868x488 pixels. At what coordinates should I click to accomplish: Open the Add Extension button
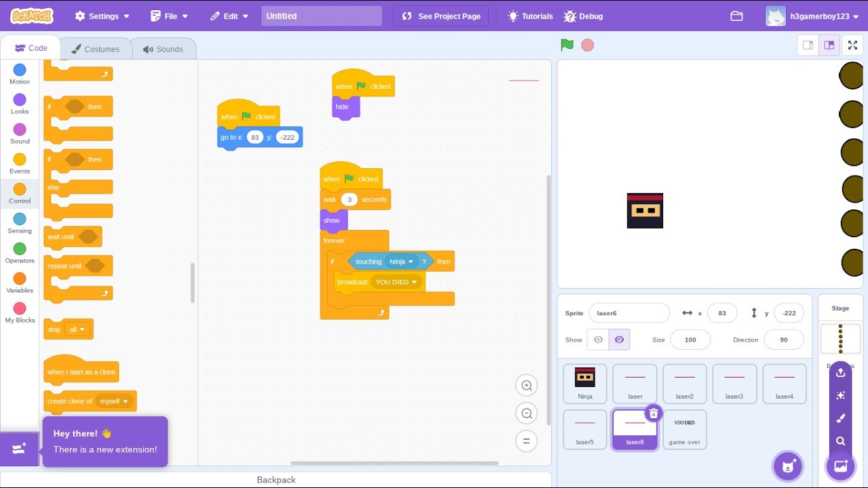(x=19, y=449)
